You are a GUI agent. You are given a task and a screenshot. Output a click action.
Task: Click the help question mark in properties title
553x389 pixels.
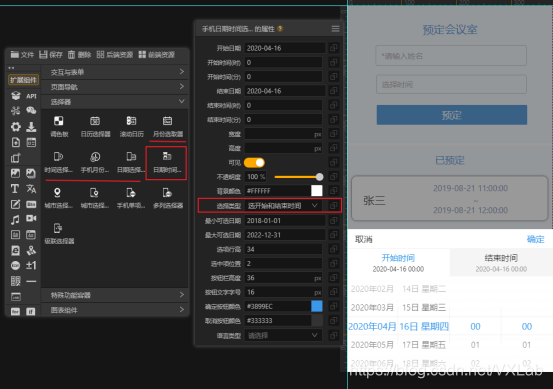point(280,29)
